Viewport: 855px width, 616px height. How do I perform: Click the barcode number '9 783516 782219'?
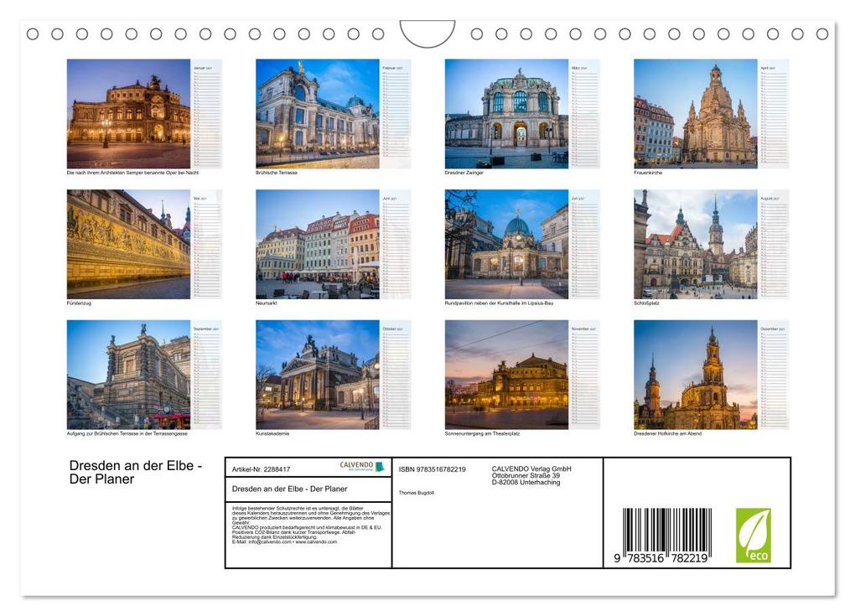pyautogui.click(x=661, y=558)
